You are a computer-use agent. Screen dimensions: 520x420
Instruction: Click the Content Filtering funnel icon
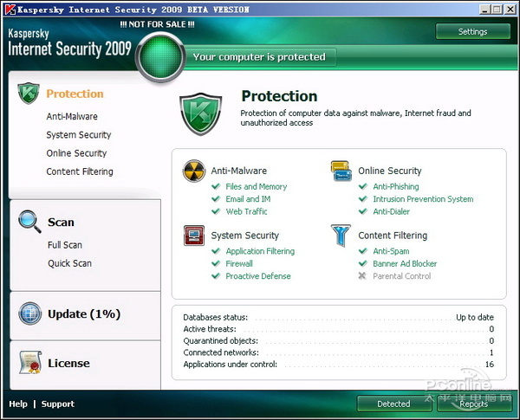point(341,236)
